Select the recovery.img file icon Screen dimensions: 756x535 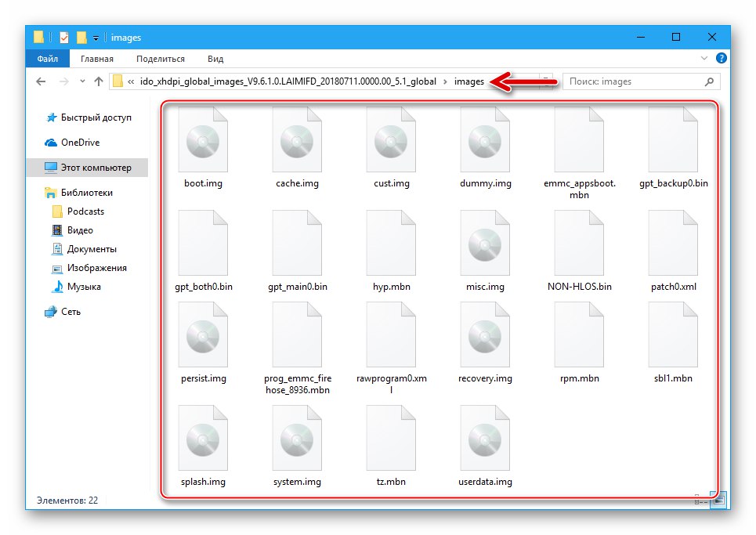(485, 335)
